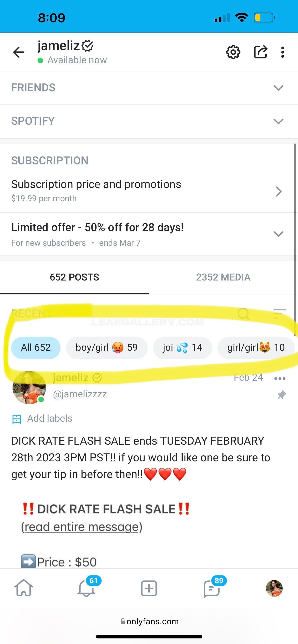The height and width of the screenshot is (644, 298).
Task: Toggle the pin icon on post
Action: click(x=282, y=395)
